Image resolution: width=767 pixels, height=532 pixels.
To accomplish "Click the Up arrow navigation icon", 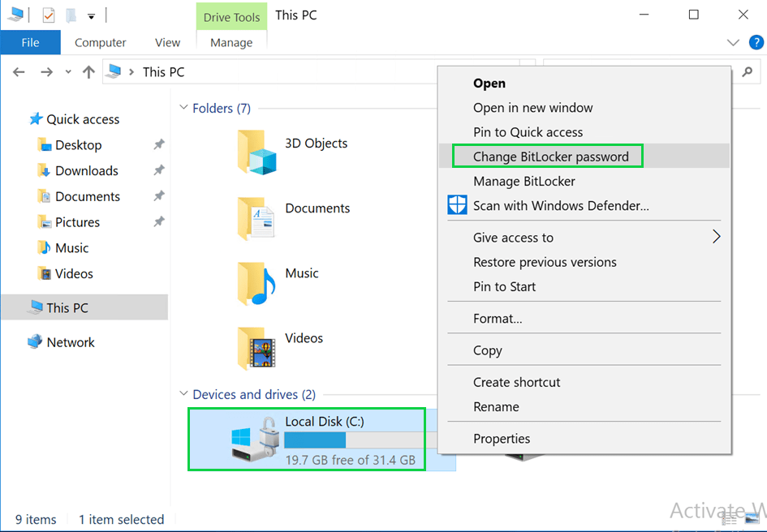I will (88, 72).
